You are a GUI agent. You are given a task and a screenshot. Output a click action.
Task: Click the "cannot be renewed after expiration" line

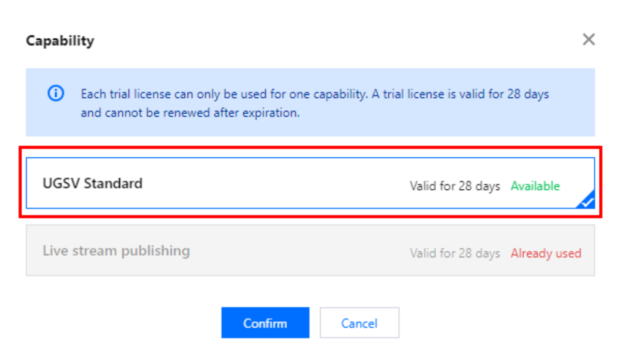click(x=190, y=113)
